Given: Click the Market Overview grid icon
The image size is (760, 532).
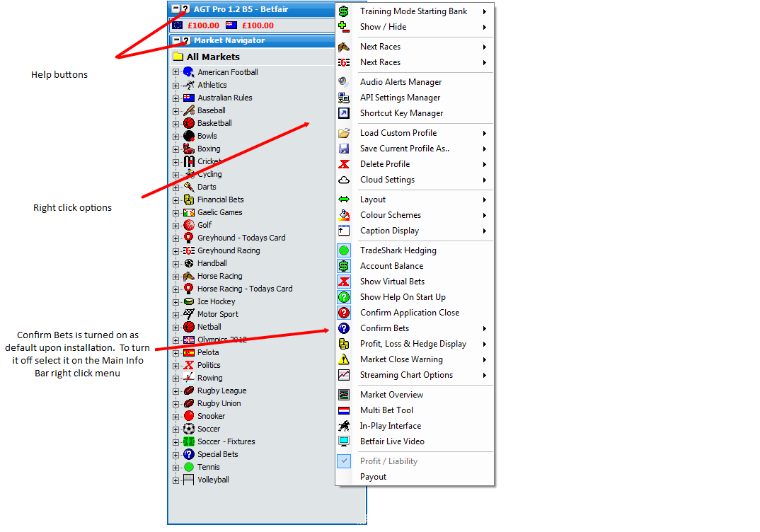Looking at the screenshot, I should click(x=344, y=394).
